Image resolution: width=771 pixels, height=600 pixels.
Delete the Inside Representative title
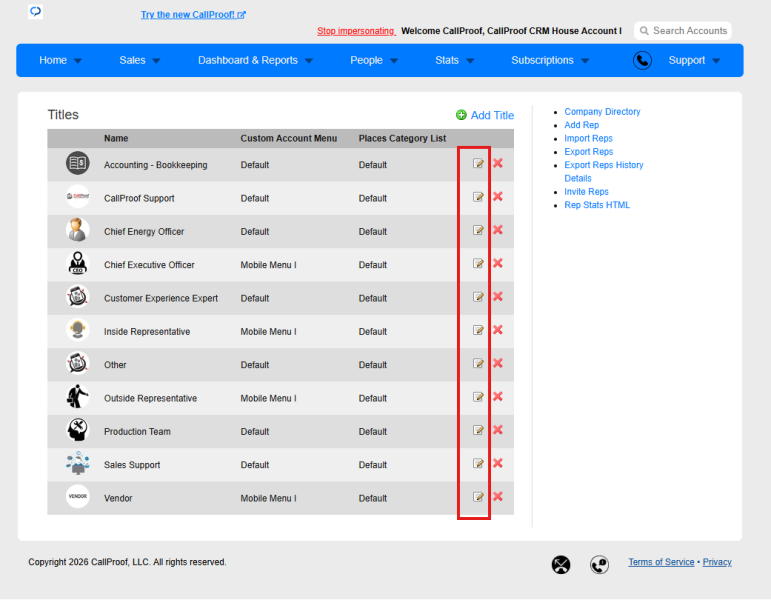coord(498,330)
